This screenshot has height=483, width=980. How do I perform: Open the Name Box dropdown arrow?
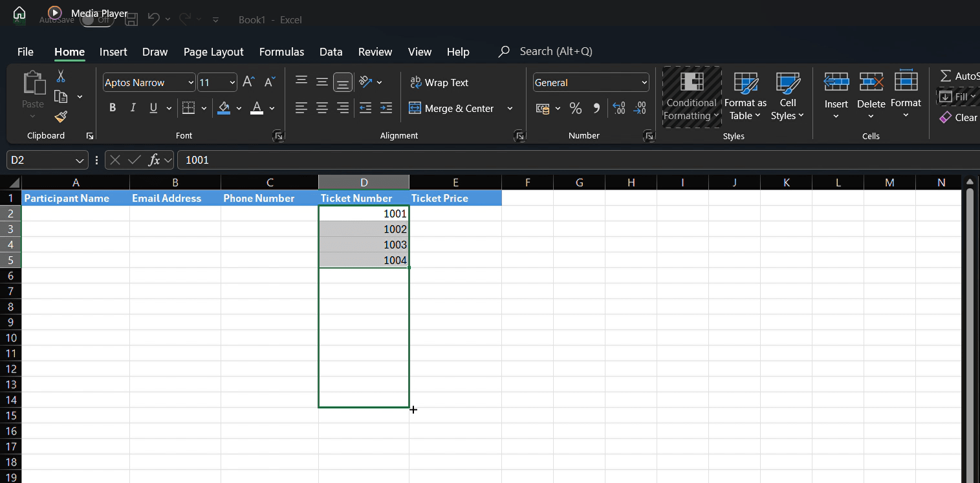point(80,160)
